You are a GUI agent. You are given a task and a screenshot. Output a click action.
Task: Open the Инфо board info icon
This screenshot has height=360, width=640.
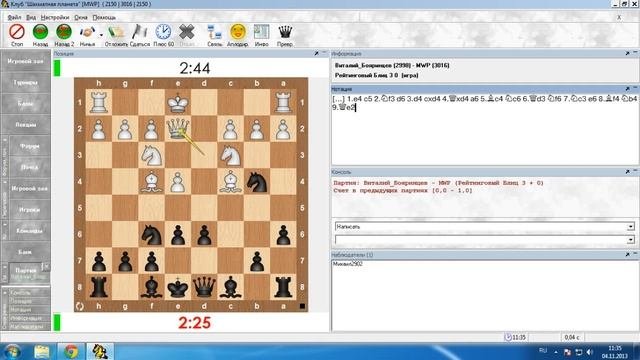click(x=262, y=32)
